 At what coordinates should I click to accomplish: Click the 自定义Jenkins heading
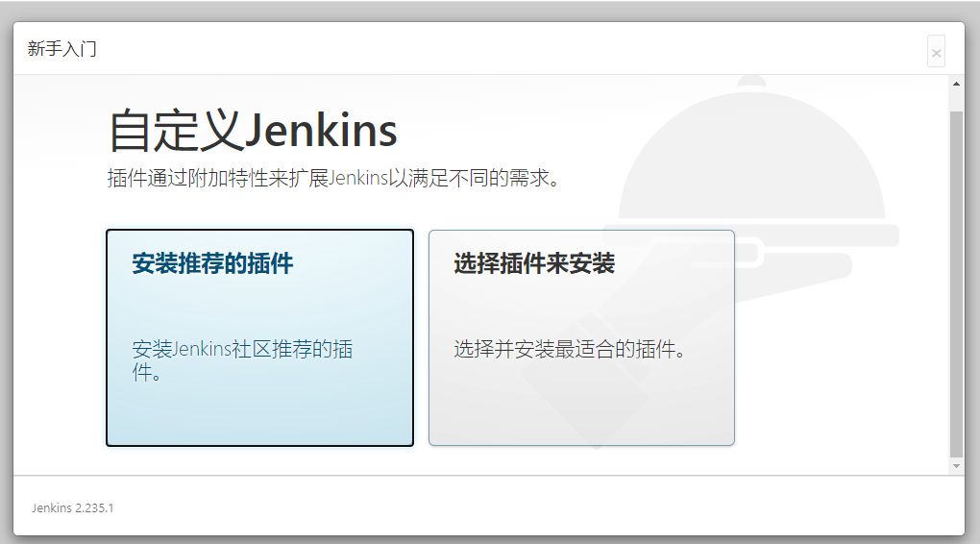click(253, 131)
